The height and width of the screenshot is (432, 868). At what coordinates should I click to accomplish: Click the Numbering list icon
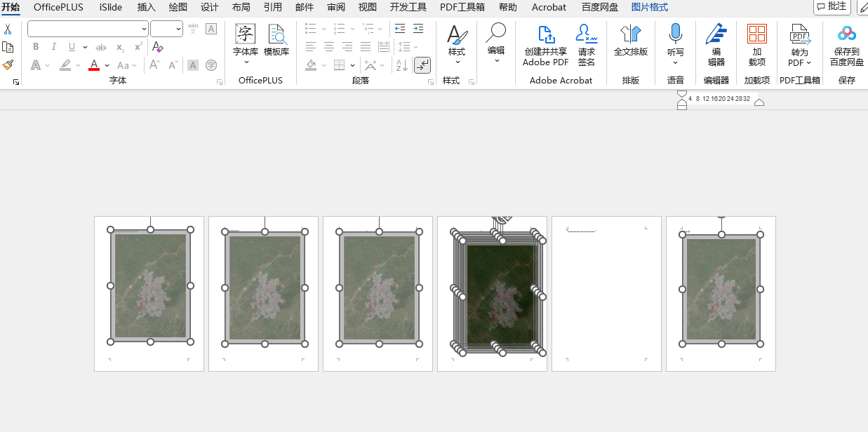tap(339, 29)
